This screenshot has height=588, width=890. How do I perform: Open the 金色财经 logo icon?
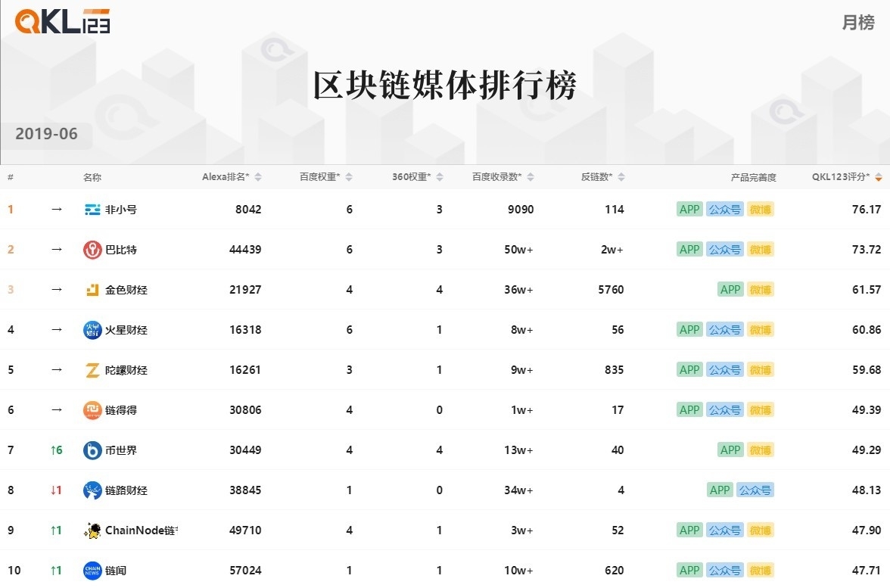pyautogui.click(x=92, y=290)
